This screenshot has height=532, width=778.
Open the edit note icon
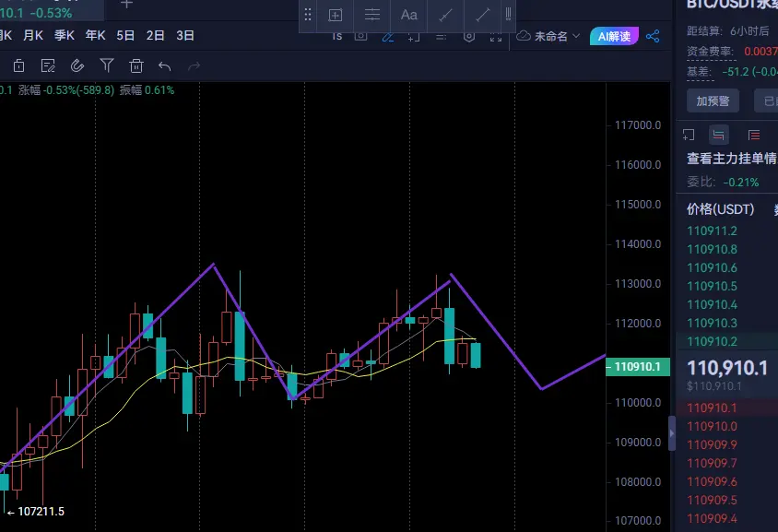click(48, 65)
